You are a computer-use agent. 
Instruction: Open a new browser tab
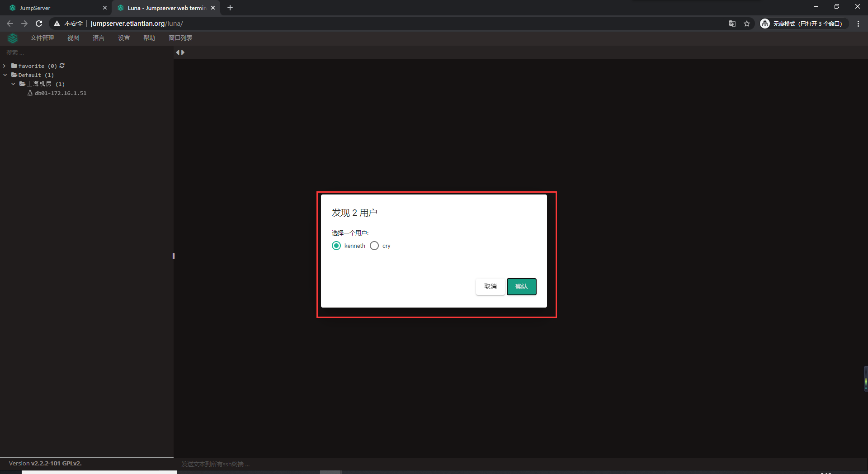tap(230, 8)
